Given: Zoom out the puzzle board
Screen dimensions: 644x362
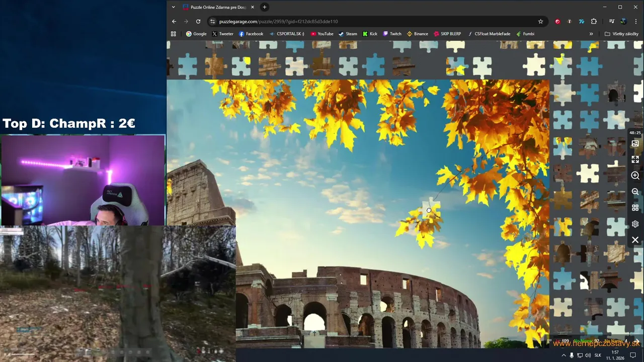Looking at the screenshot, I should click(x=635, y=192).
